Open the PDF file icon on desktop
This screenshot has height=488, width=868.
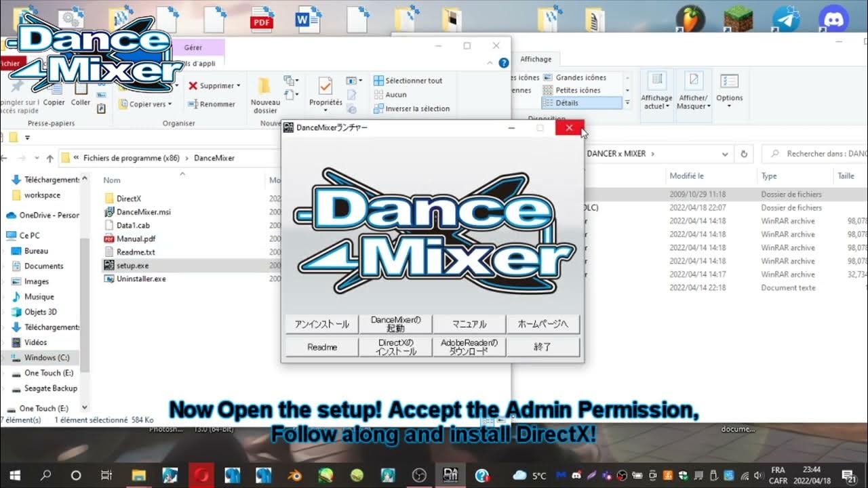[x=261, y=19]
